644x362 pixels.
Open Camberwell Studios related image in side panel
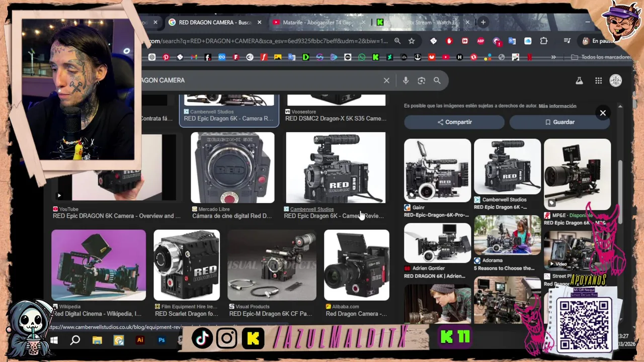(x=507, y=167)
